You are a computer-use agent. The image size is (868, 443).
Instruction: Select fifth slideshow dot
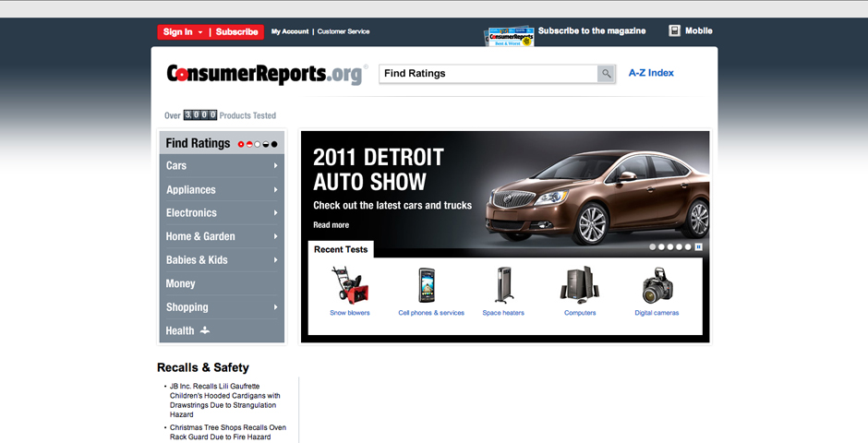pos(688,246)
